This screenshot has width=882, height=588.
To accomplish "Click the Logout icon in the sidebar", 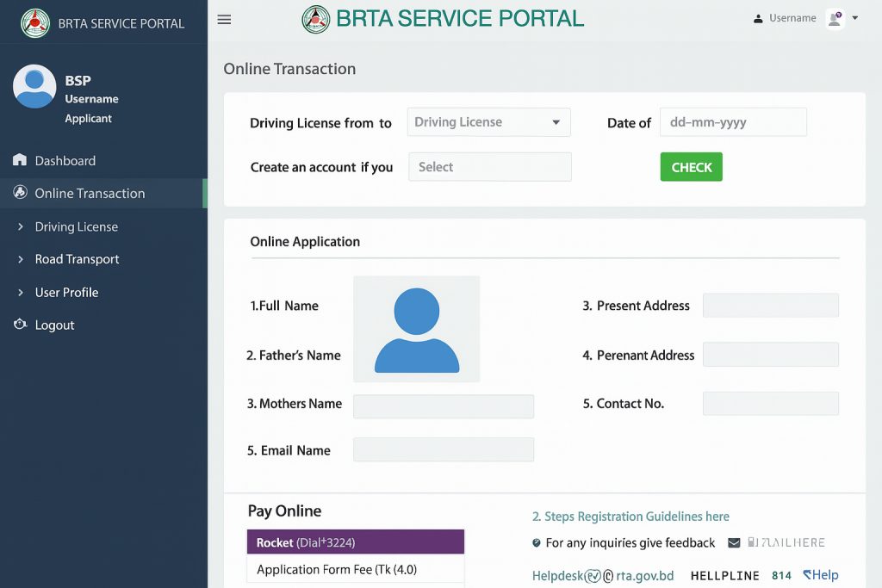I will [21, 325].
